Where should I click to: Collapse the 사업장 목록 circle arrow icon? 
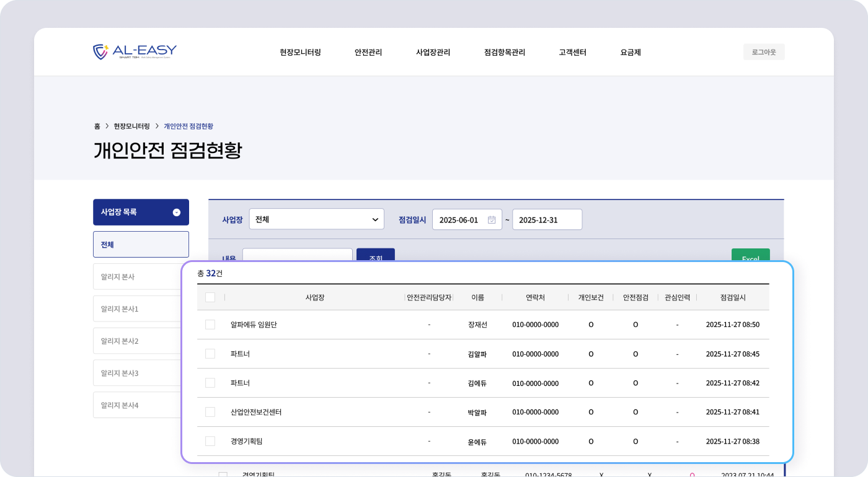(x=177, y=212)
